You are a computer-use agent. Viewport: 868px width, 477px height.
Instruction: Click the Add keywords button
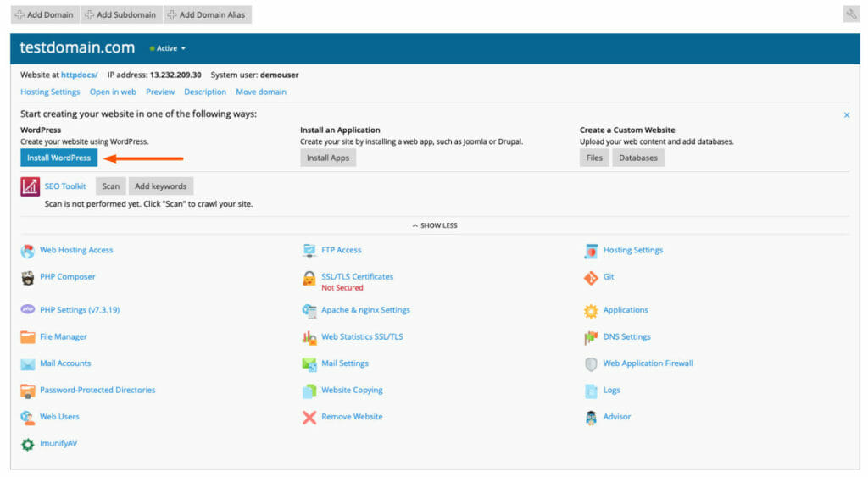(160, 186)
